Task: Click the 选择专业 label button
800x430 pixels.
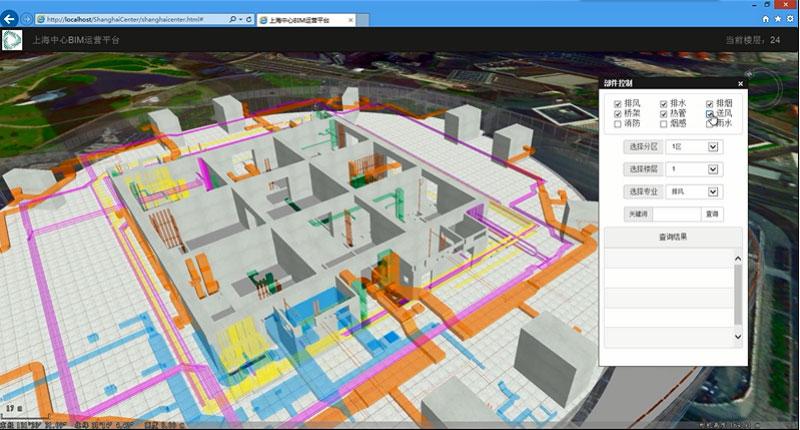Action: (x=643, y=192)
